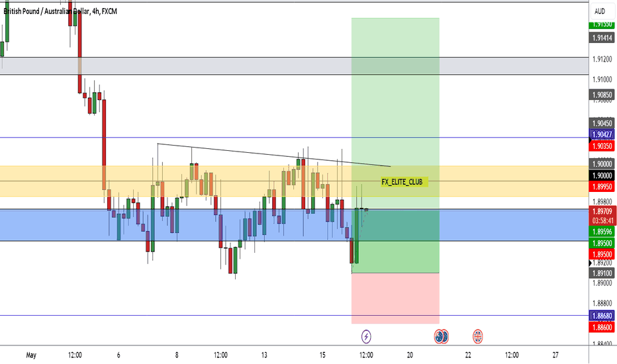Select the descending black trendline above the candles
Viewport: 617px width, 364px height.
pyautogui.click(x=274, y=155)
